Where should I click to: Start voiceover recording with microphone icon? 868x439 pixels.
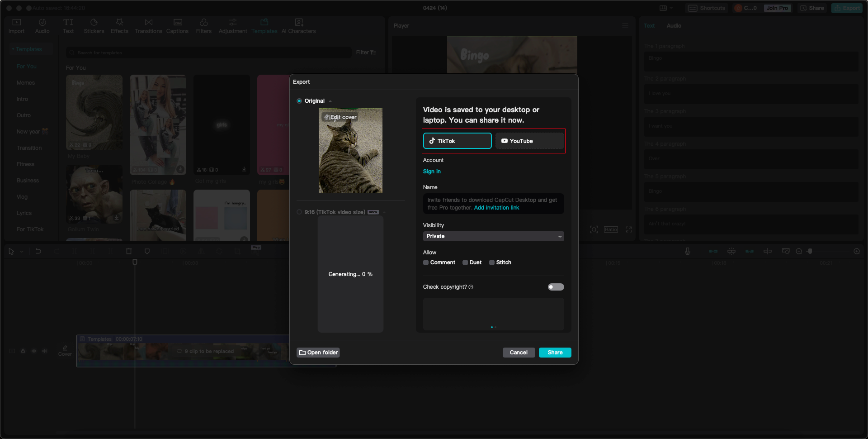tap(688, 251)
